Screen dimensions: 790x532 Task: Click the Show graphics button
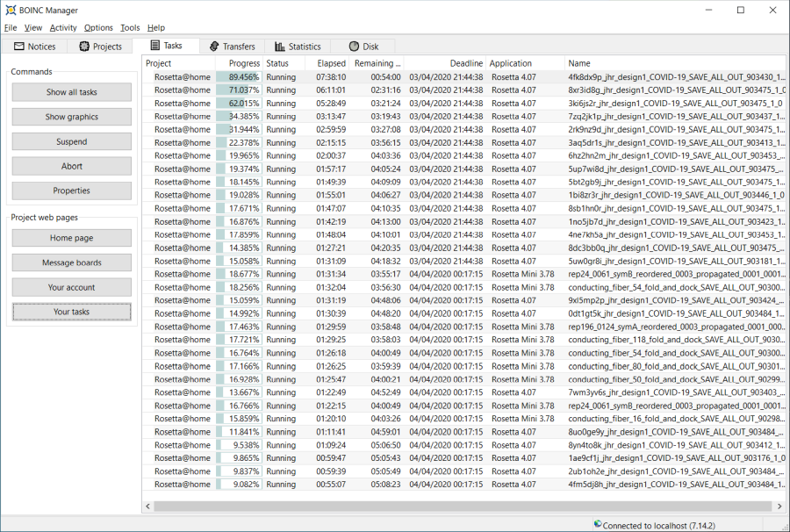click(x=72, y=117)
